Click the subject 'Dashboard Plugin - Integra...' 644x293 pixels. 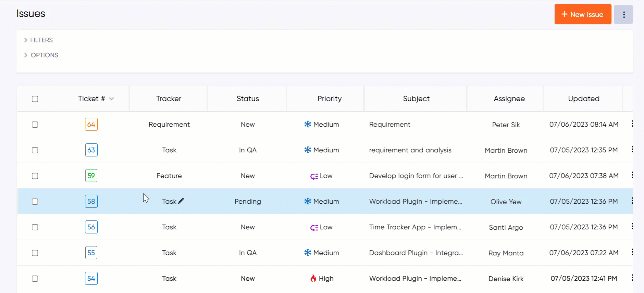pos(416,253)
